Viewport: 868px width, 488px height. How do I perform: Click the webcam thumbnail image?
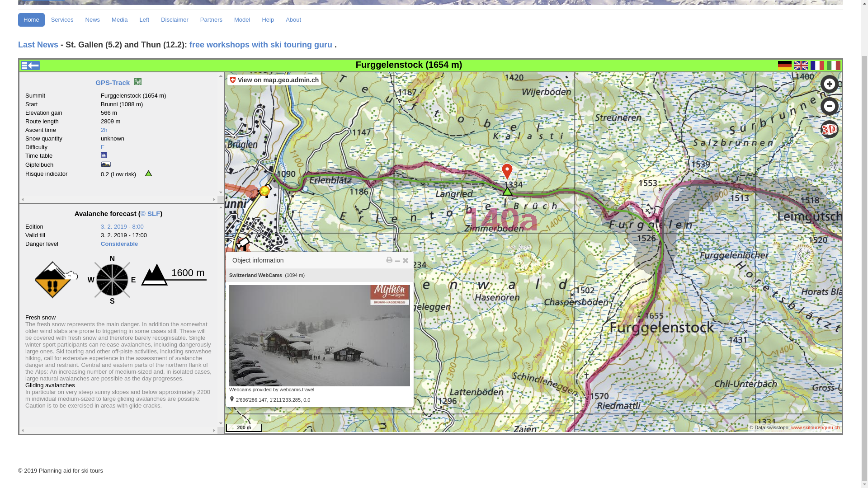319,335
